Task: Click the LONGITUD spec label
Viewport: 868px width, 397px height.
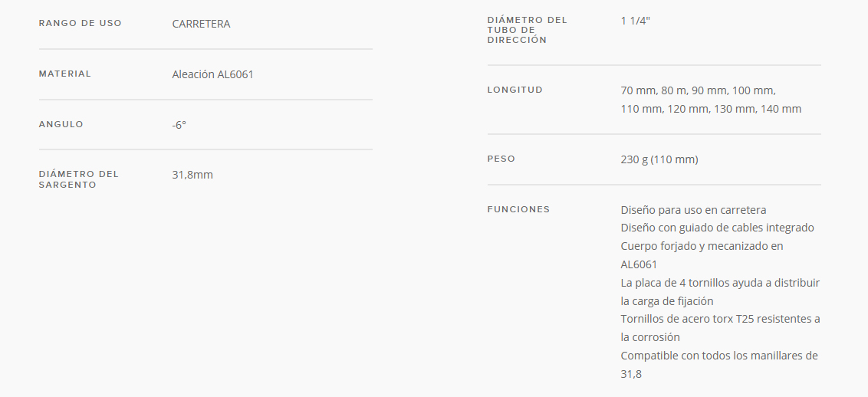Action: pos(515,90)
